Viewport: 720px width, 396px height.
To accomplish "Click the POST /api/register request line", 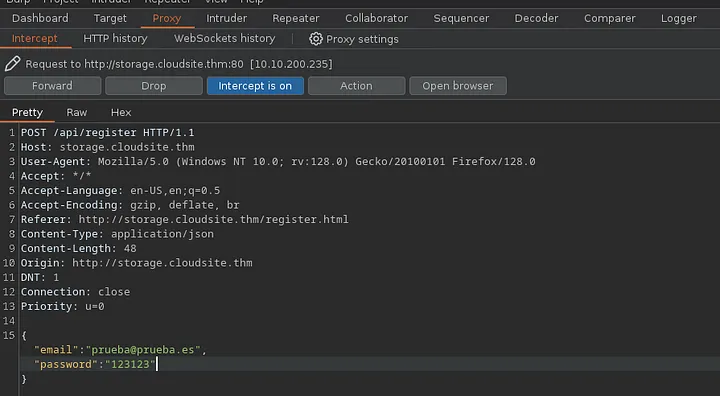I will coord(107,133).
